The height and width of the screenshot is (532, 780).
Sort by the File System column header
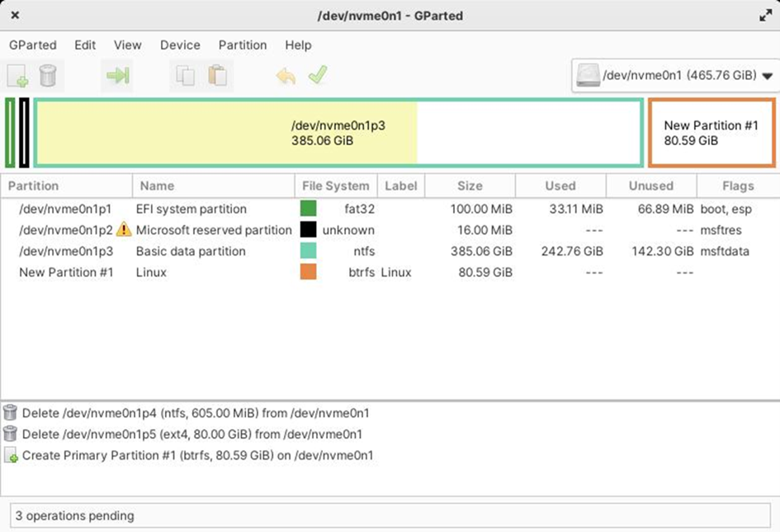(335, 186)
